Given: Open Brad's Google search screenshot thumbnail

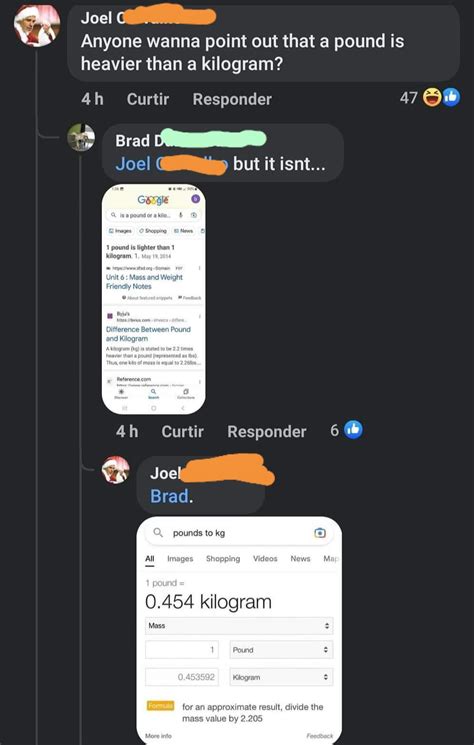Looking at the screenshot, I should tap(154, 299).
